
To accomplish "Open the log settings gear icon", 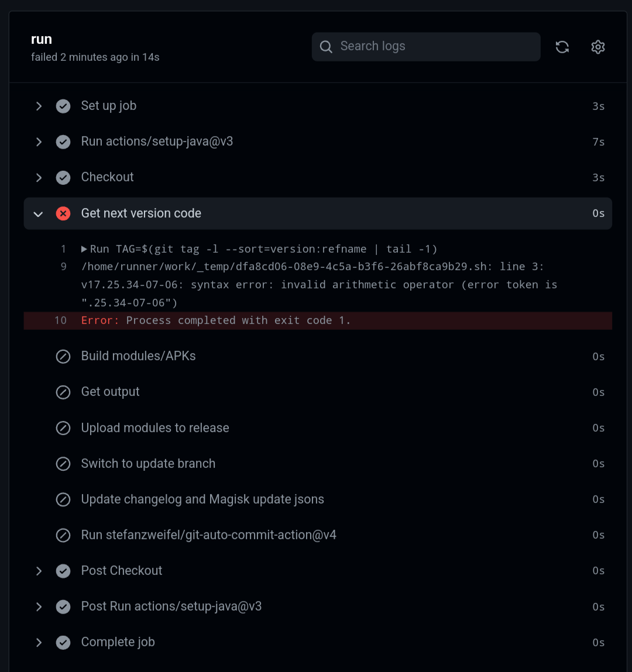I will pyautogui.click(x=597, y=47).
